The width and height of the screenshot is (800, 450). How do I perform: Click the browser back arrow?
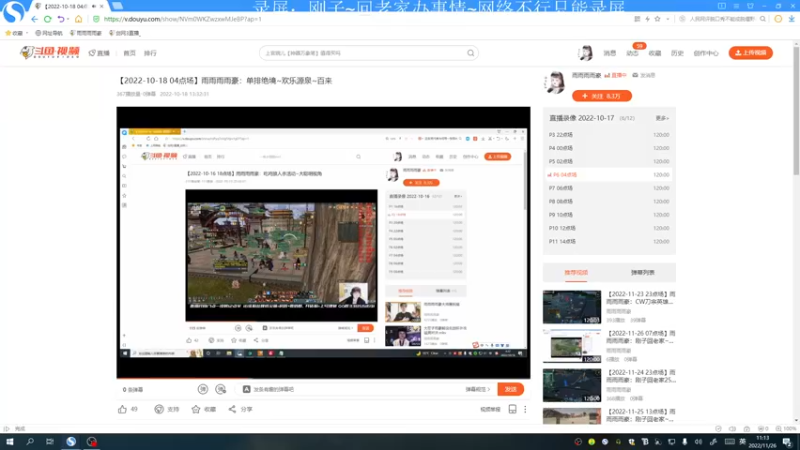[34, 19]
